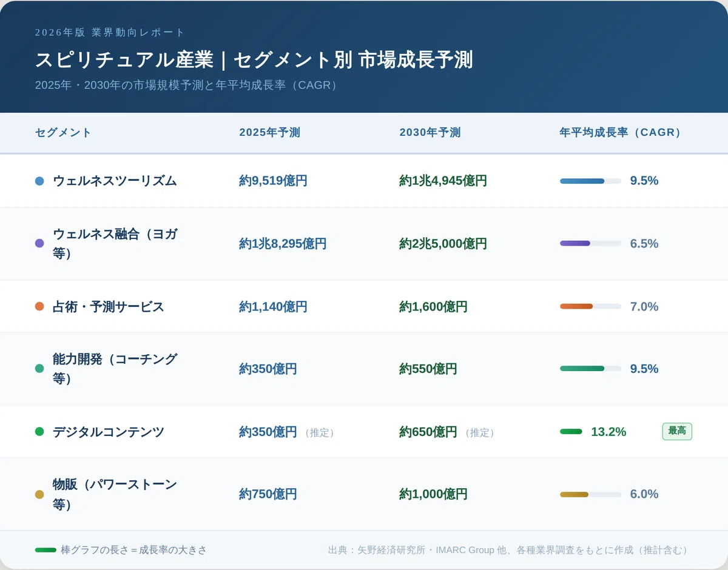Click the legend text 棒グラフの長さ＝成長率の大きさ
The width and height of the screenshot is (728, 570).
click(134, 550)
